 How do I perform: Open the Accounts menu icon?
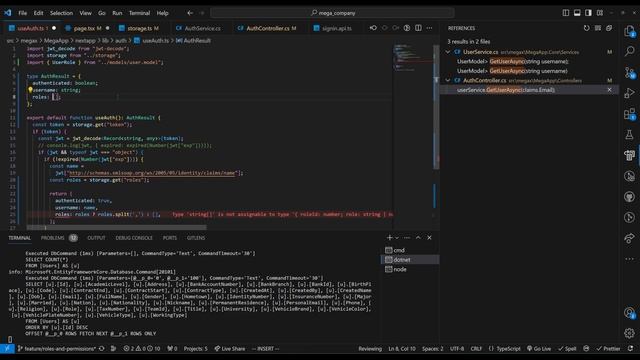pyautogui.click(x=629, y=313)
